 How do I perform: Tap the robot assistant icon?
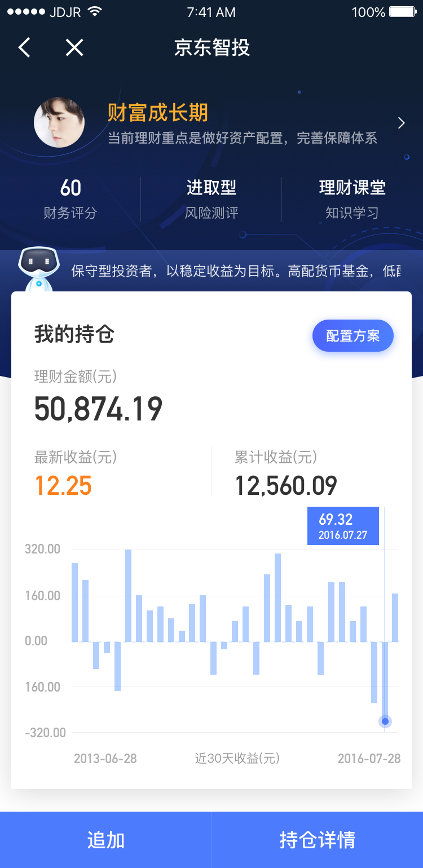point(38,268)
